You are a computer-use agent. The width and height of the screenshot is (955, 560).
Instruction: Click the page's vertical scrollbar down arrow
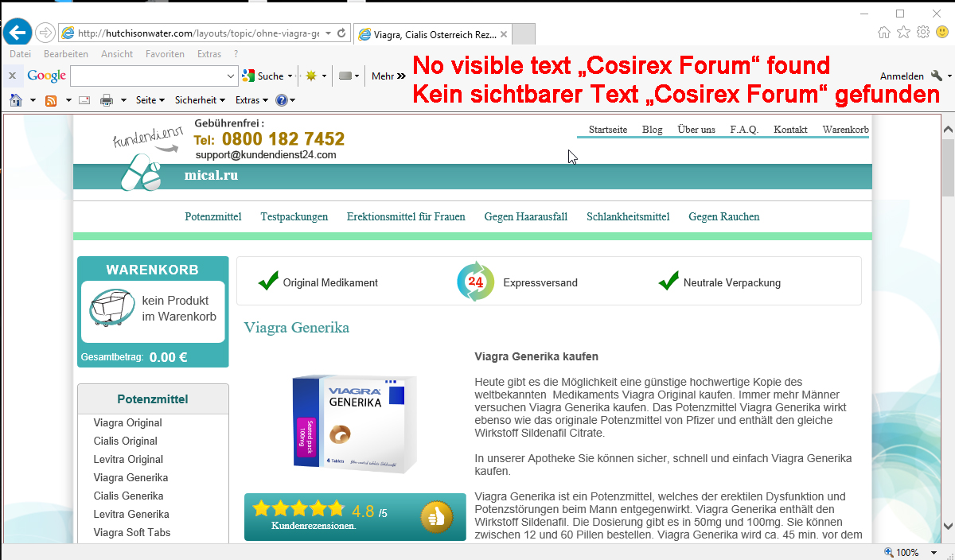948,526
